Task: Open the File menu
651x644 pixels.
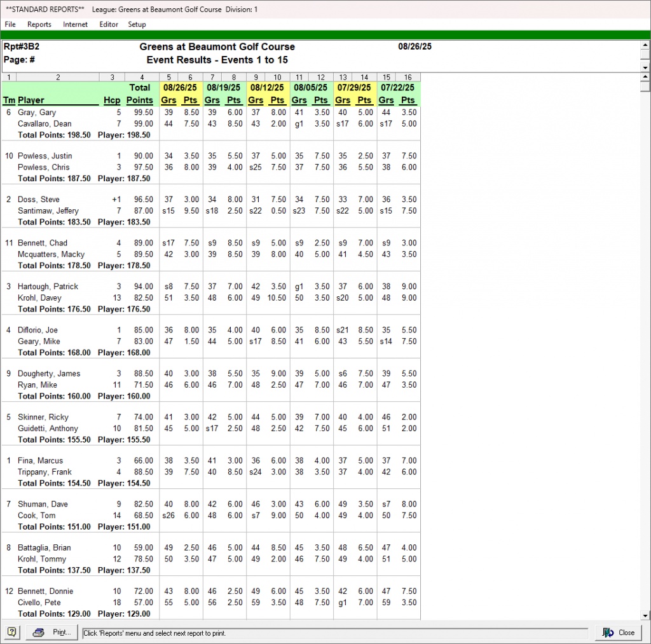Action: coord(10,25)
